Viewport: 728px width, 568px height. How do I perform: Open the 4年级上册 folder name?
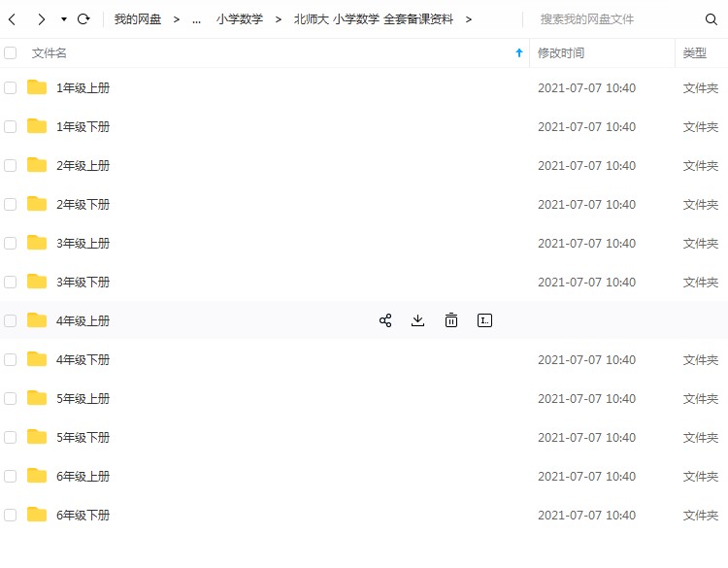[x=83, y=320]
